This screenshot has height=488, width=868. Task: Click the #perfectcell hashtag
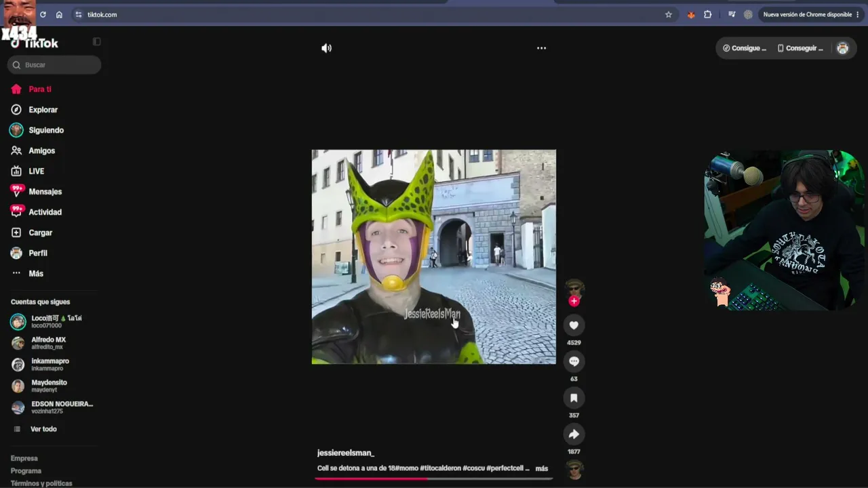506,468
